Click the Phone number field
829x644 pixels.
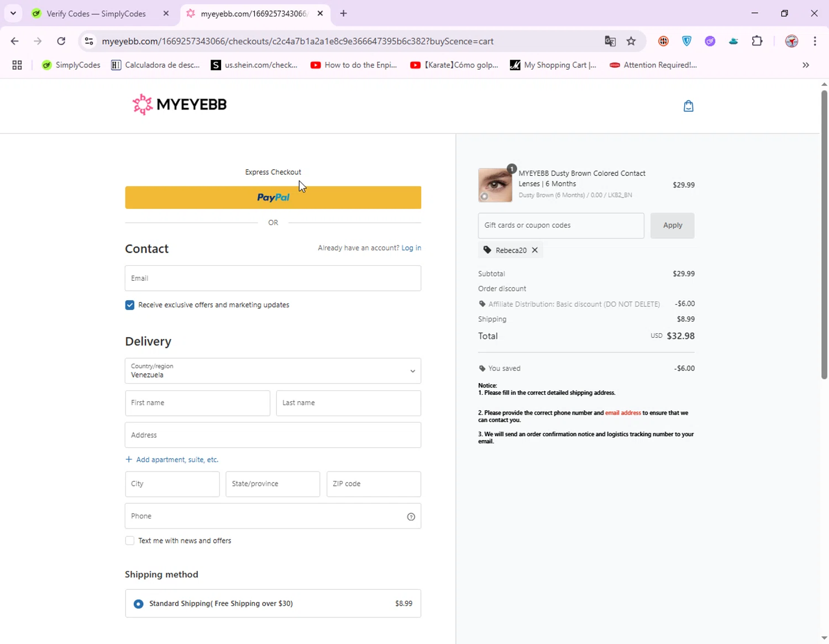coord(273,516)
